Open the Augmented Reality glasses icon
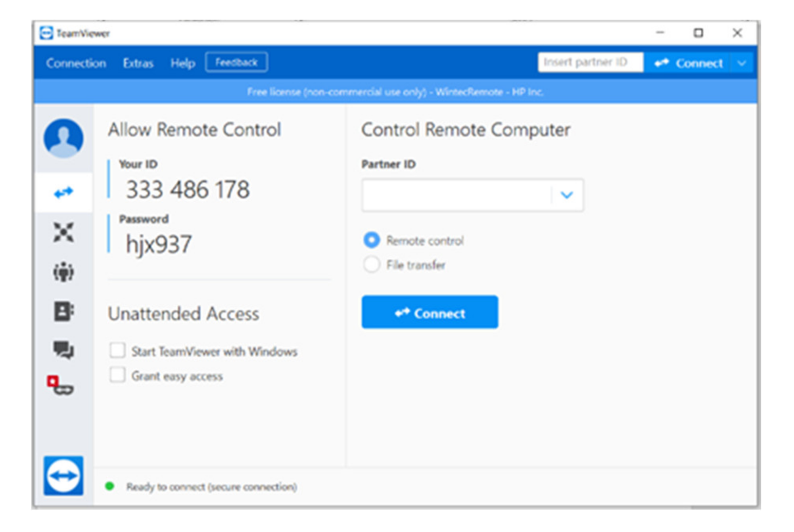Screen dimensions: 794x532 coord(60,386)
